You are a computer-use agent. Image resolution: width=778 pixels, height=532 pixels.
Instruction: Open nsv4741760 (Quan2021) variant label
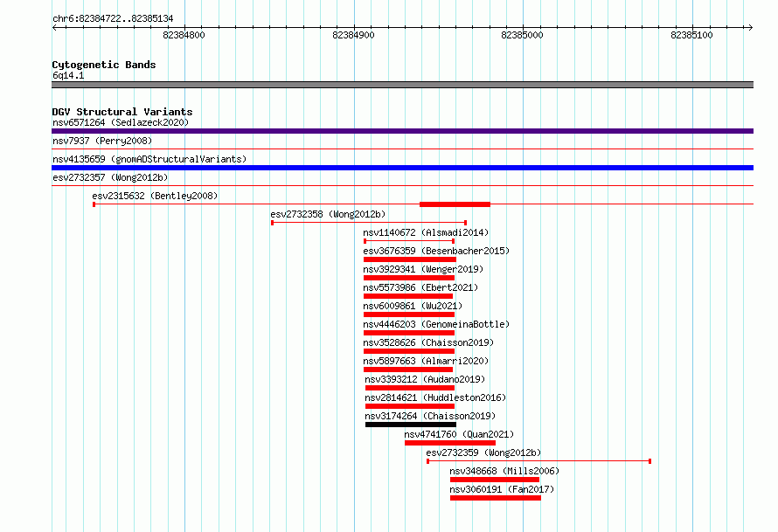(x=459, y=434)
